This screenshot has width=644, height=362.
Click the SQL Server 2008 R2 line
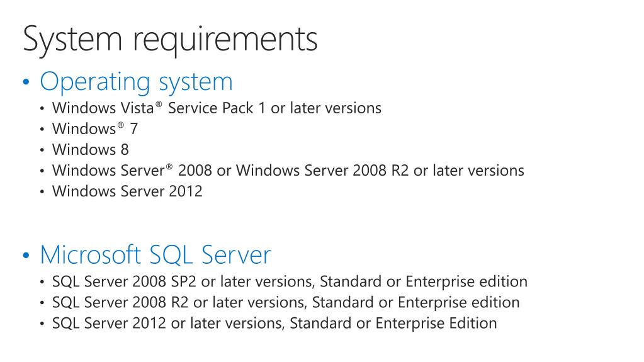(286, 302)
